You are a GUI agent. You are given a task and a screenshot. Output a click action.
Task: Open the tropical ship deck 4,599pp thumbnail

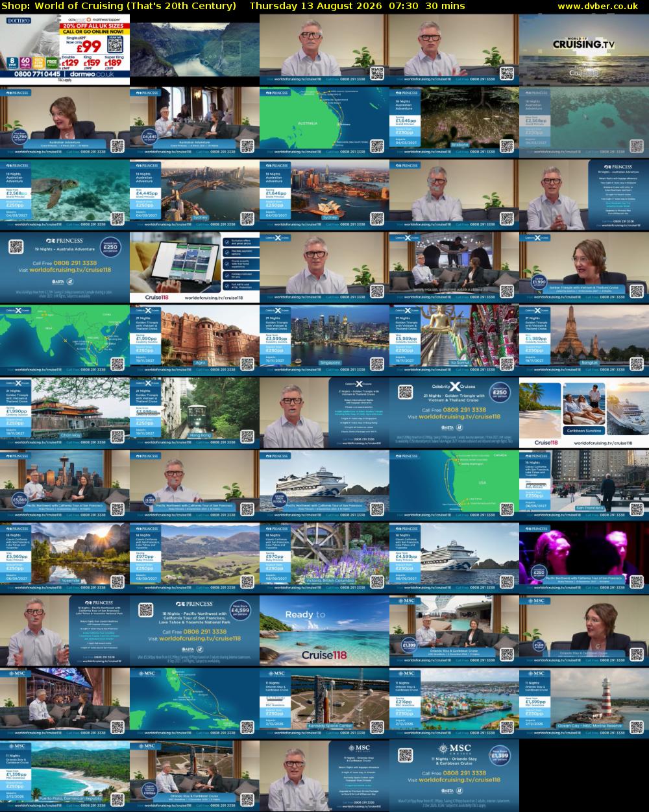point(454,558)
